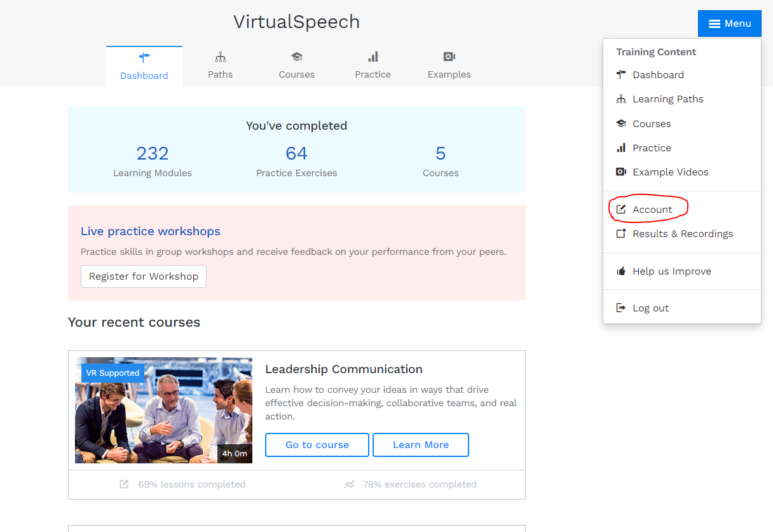Choose Practice from the dropdown menu
This screenshot has width=773, height=532.
click(682, 147)
